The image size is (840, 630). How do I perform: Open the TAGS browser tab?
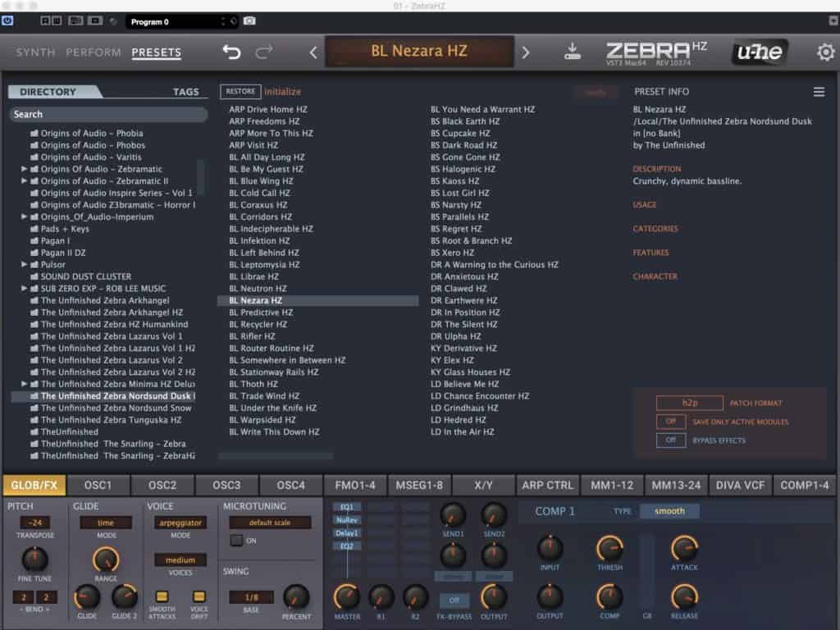point(186,92)
